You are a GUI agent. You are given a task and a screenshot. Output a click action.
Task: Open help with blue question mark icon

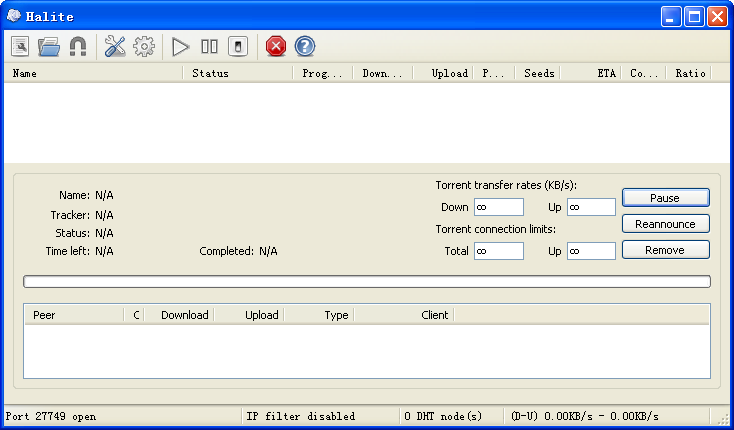click(305, 46)
